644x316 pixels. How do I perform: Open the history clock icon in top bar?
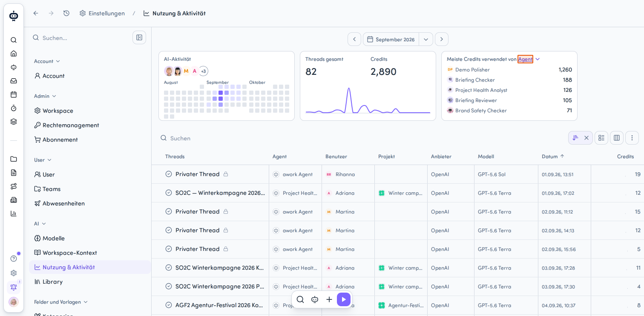[66, 13]
